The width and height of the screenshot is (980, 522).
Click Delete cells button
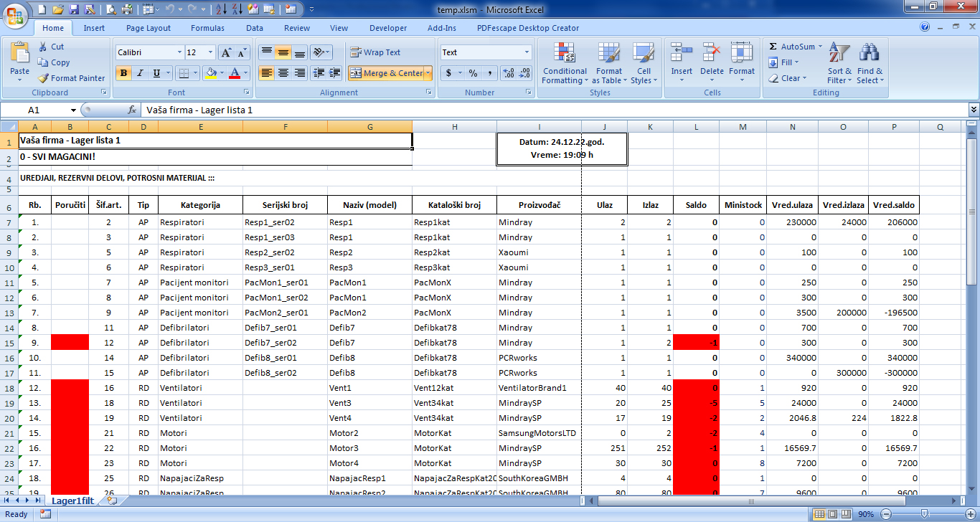(x=712, y=63)
